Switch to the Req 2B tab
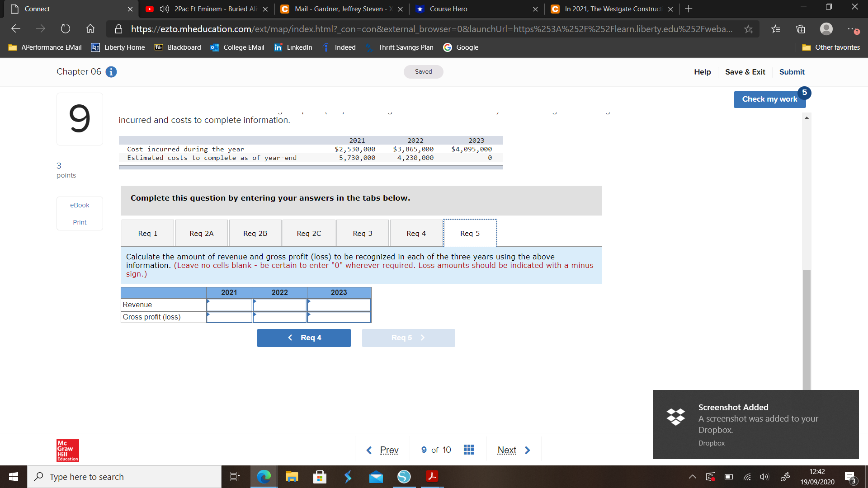This screenshot has width=868, height=488. coord(255,233)
